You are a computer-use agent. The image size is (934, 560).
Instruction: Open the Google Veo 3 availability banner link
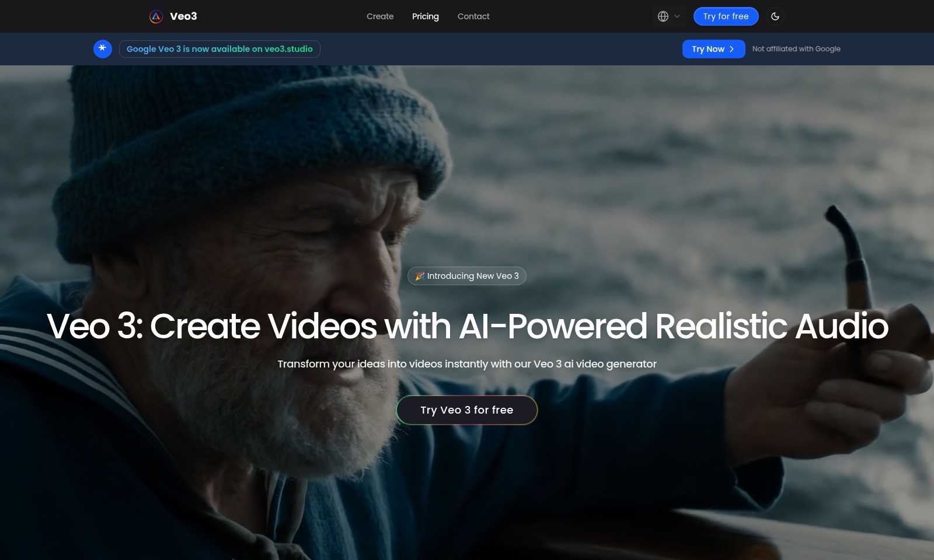[x=219, y=49]
